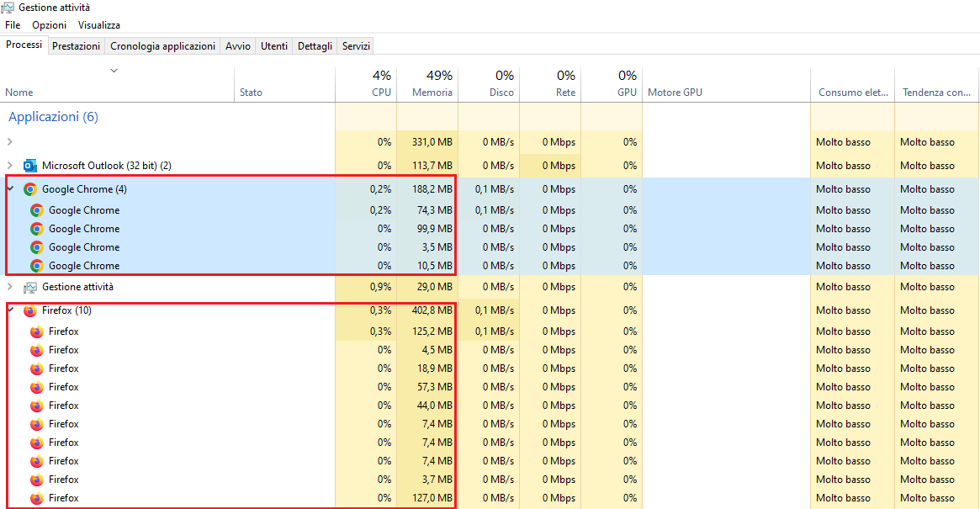
Task: Select the Firefox (10) row label
Action: pos(66,310)
